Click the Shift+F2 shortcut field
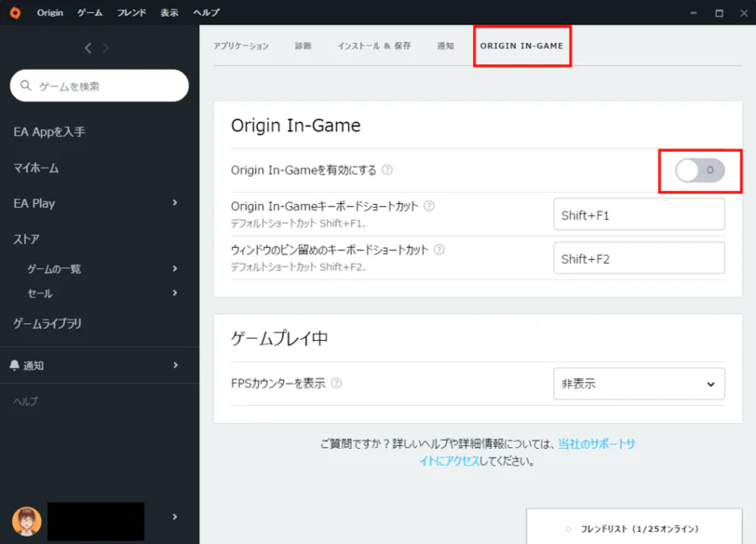756x544 pixels. 639,258
